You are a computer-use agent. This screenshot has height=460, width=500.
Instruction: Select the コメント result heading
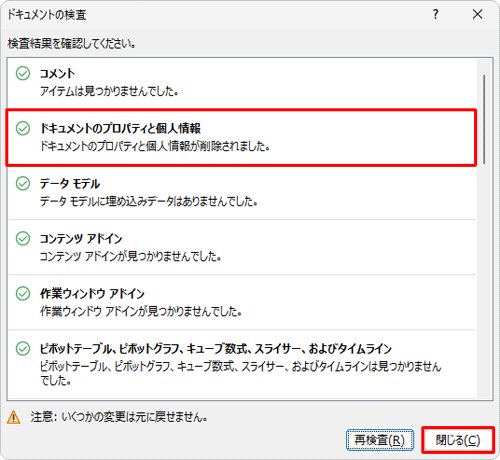(57, 73)
